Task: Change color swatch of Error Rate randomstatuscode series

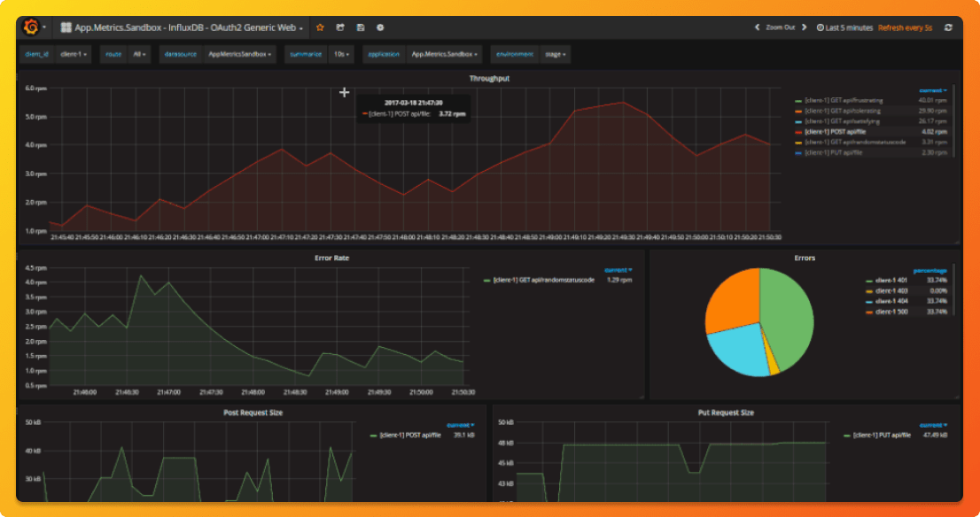Action: pyautogui.click(x=486, y=281)
